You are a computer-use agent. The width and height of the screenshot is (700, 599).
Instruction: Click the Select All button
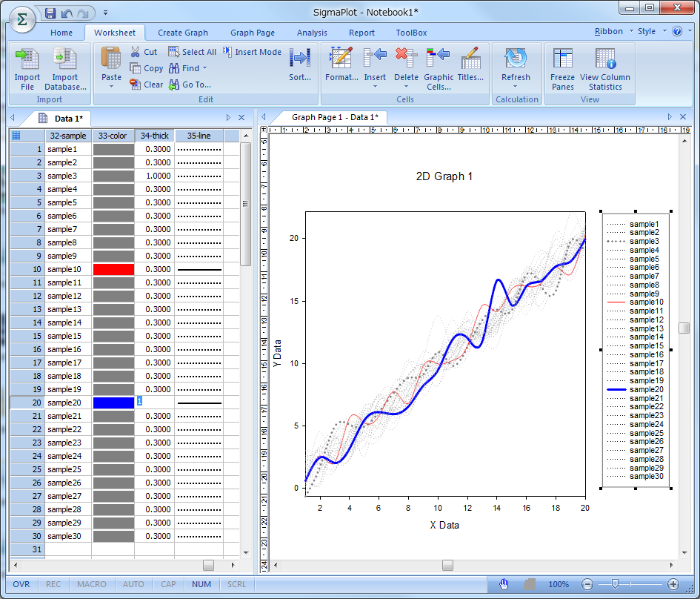tap(193, 52)
